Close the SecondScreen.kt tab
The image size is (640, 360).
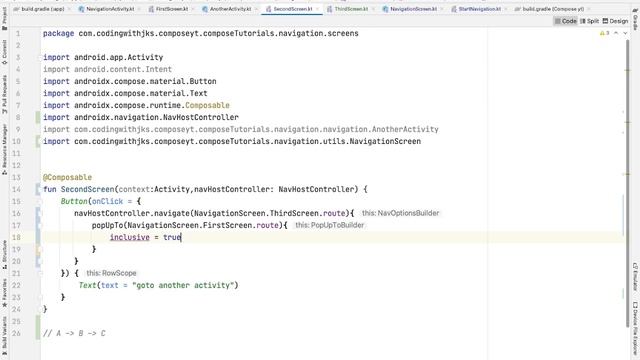point(318,9)
